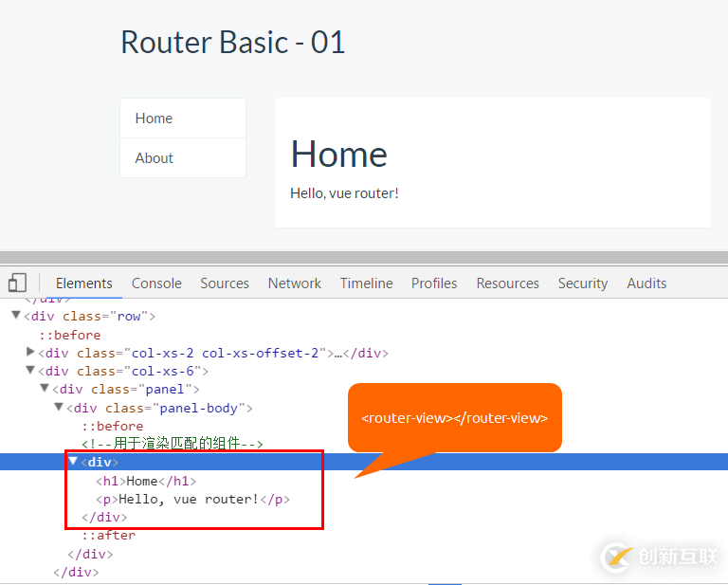Collapse the div class="panel" node
Image resolution: width=728 pixels, height=585 pixels.
(45, 388)
